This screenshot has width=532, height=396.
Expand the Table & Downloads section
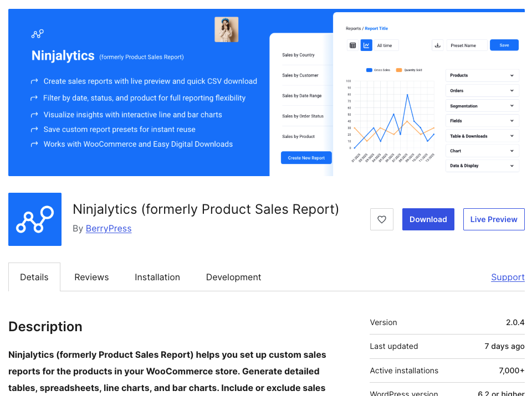tap(482, 136)
